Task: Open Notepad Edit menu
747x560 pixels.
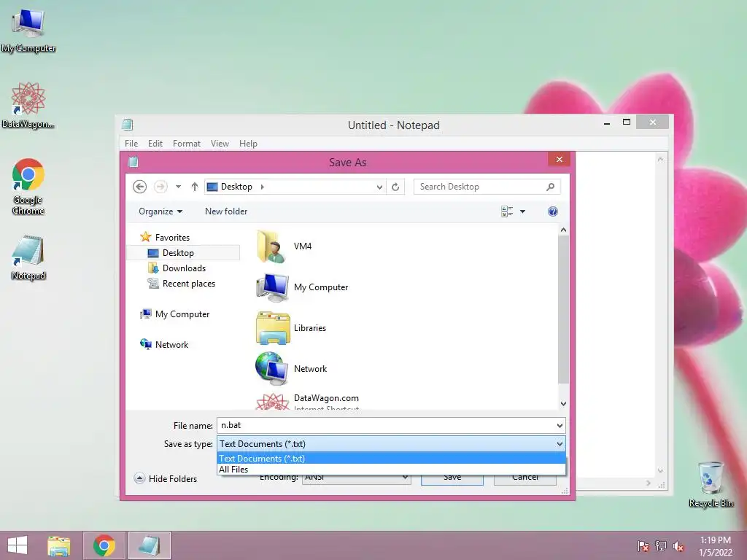Action: [155, 144]
